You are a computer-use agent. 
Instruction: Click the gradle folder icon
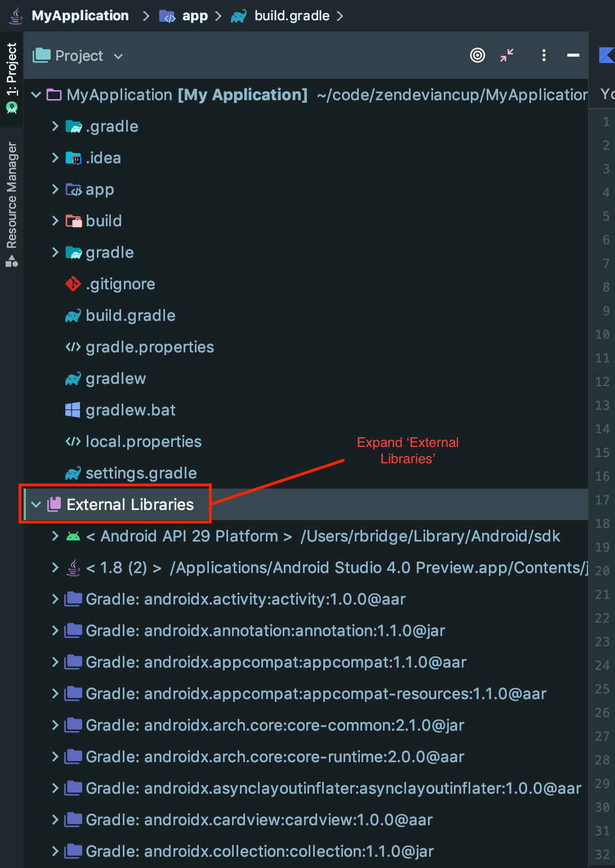tap(74, 253)
